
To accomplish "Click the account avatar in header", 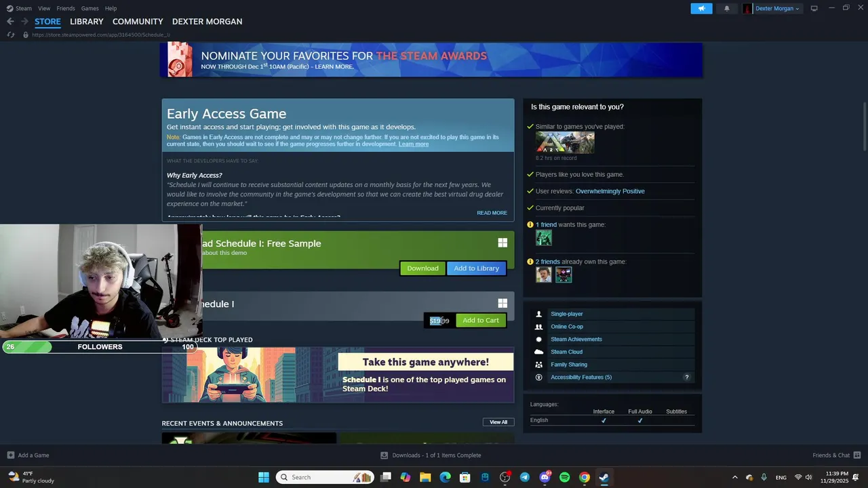I will pos(747,8).
